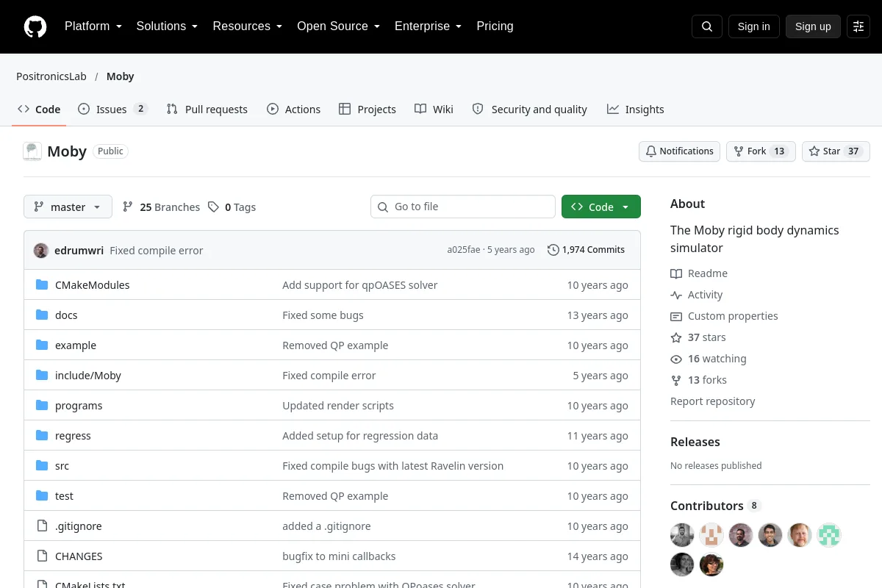Click the Notifications button
This screenshot has width=882, height=588.
click(679, 151)
